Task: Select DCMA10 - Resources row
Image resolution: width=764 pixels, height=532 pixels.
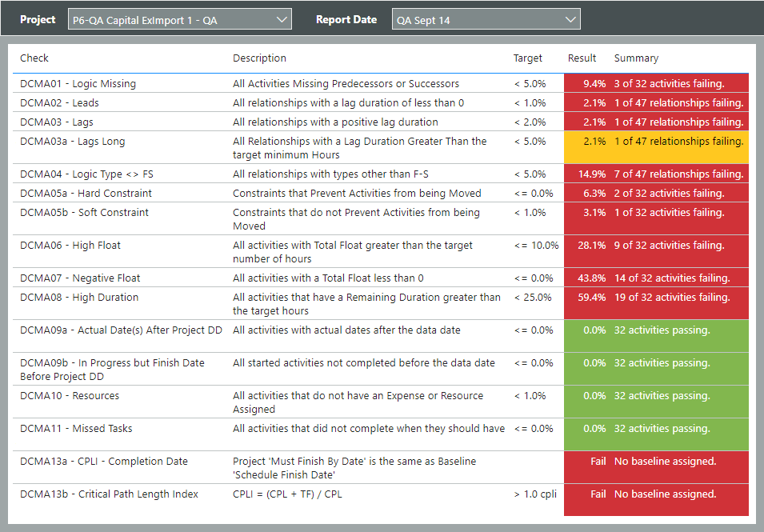Action: [x=70, y=396]
